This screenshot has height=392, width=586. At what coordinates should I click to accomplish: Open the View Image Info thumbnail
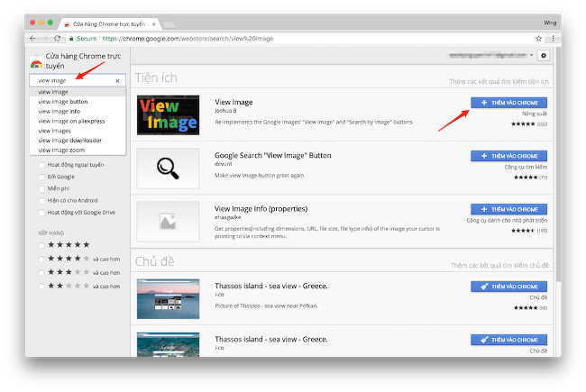tap(168, 222)
